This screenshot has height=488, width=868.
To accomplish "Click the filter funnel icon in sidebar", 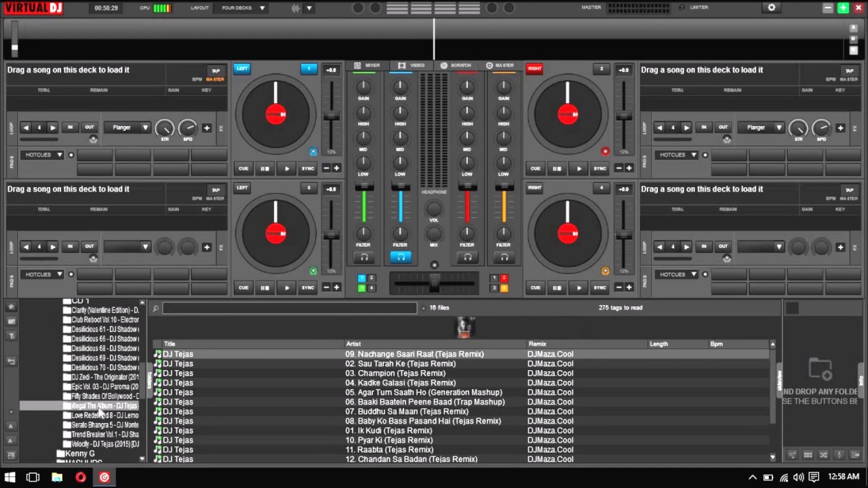I will point(11,335).
